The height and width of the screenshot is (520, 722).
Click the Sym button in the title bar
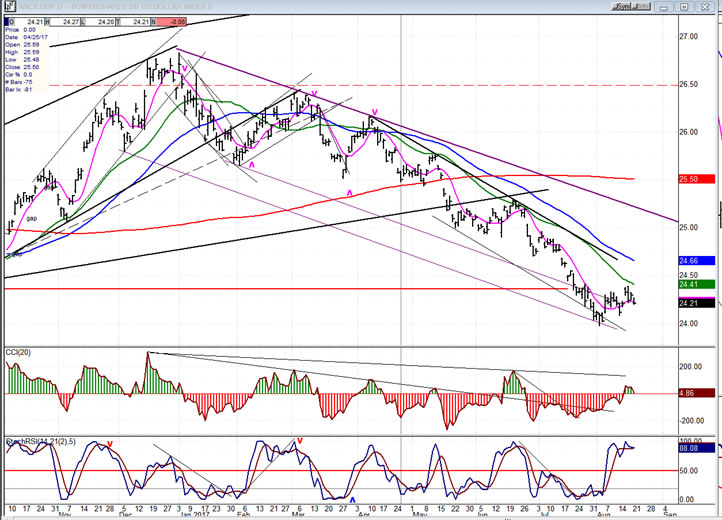pyautogui.click(x=623, y=6)
